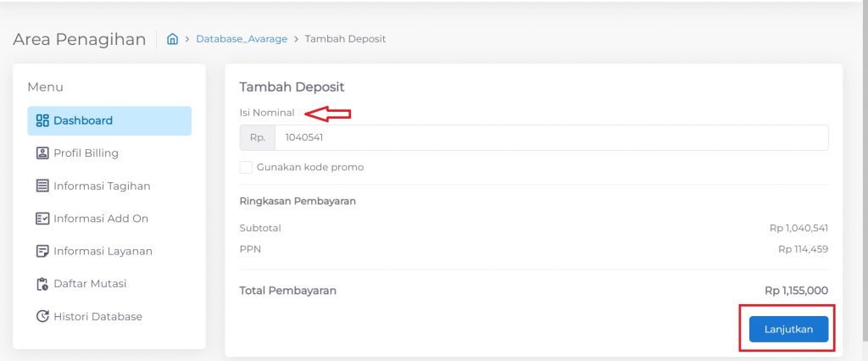Screen dimensions: 868x361
Task: Select Informasi Add On menu entry
Action: click(101, 219)
